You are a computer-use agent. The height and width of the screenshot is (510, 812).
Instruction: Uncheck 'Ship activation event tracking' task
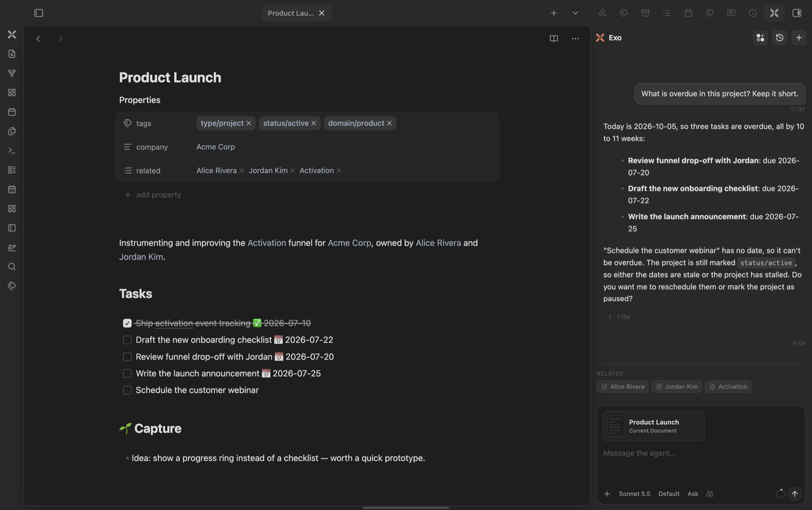127,323
